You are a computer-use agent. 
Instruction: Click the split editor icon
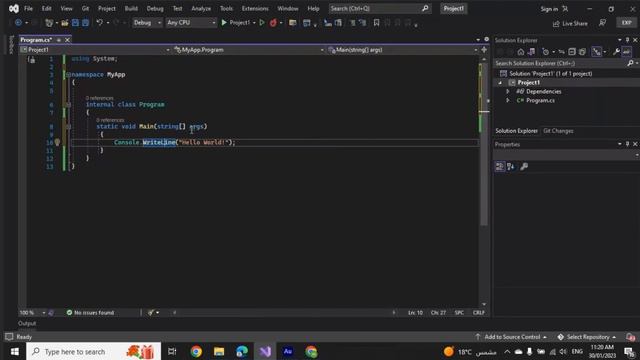pos(484,50)
